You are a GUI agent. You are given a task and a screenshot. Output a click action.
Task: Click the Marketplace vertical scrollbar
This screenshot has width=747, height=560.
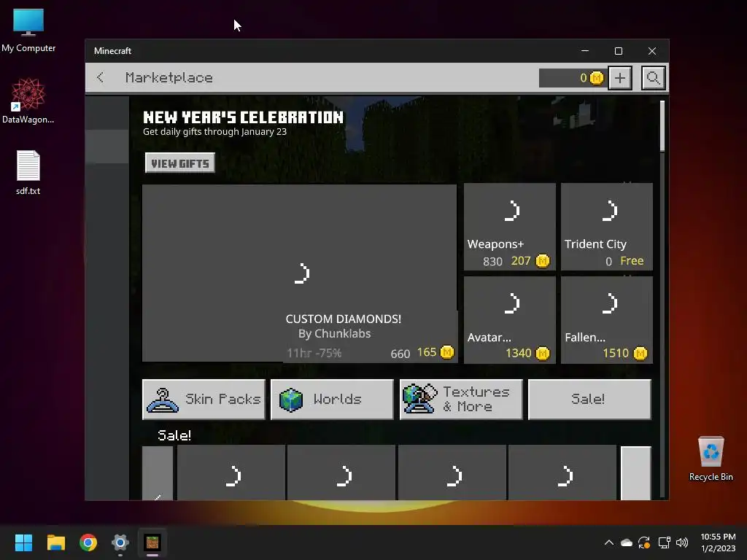click(662, 127)
